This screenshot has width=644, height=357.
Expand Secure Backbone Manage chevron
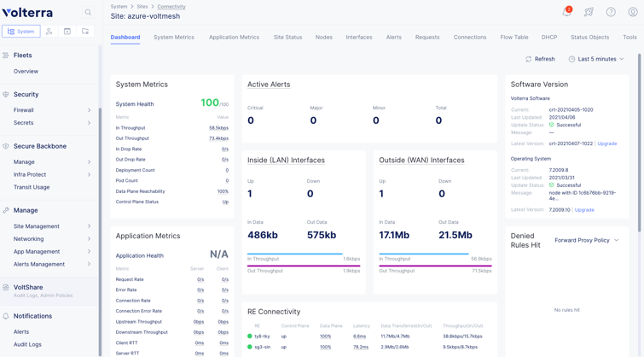[89, 162]
